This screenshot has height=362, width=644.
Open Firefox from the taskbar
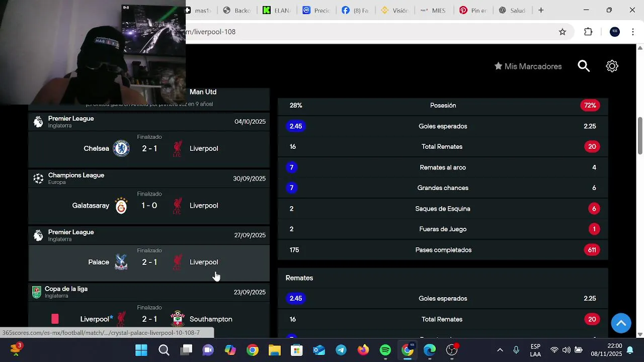(x=363, y=350)
